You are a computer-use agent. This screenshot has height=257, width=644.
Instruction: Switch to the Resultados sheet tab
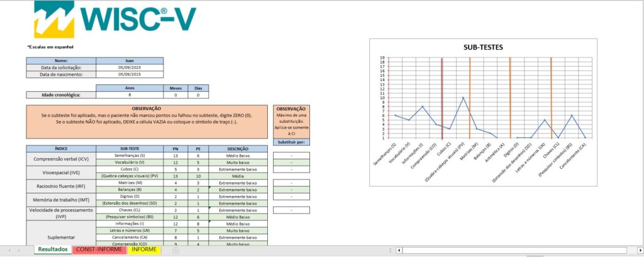click(53, 249)
